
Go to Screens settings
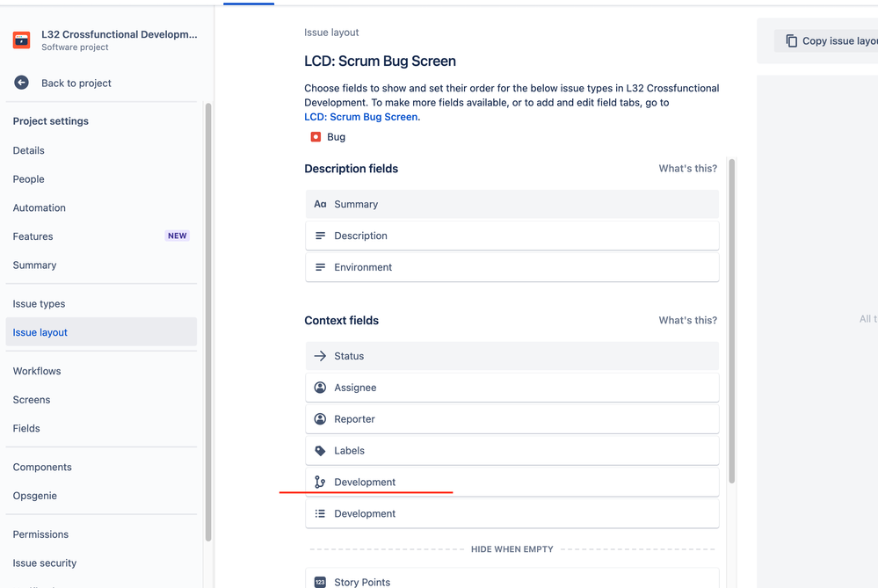32,399
